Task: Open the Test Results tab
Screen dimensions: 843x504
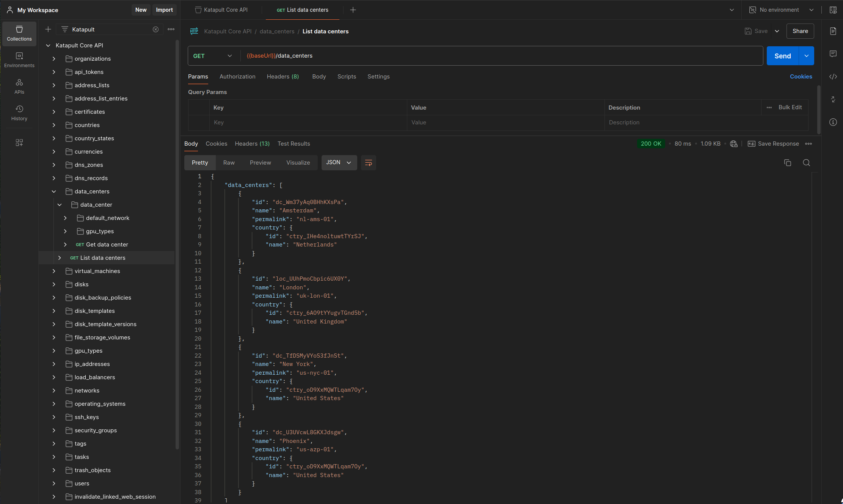Action: point(294,144)
